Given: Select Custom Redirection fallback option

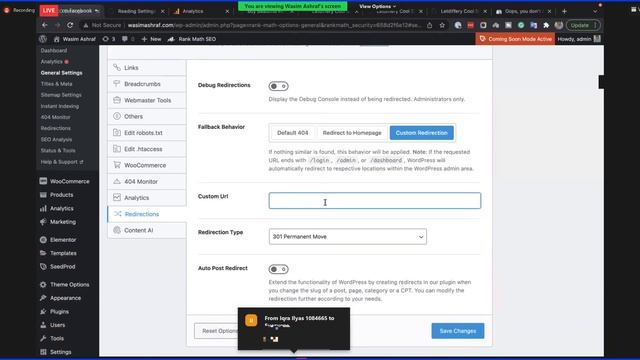Looking at the screenshot, I should (x=422, y=133).
